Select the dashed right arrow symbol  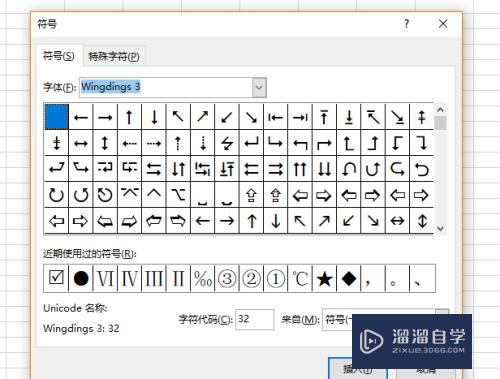[154, 143]
